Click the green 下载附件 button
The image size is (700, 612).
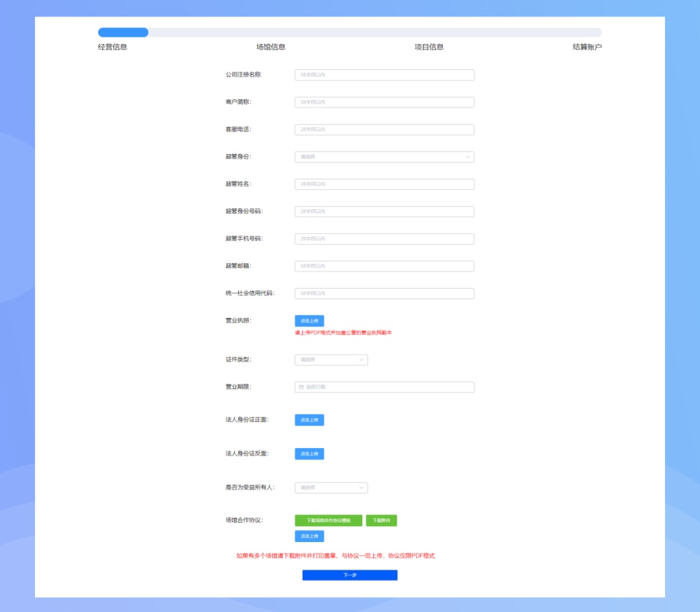[x=381, y=521]
